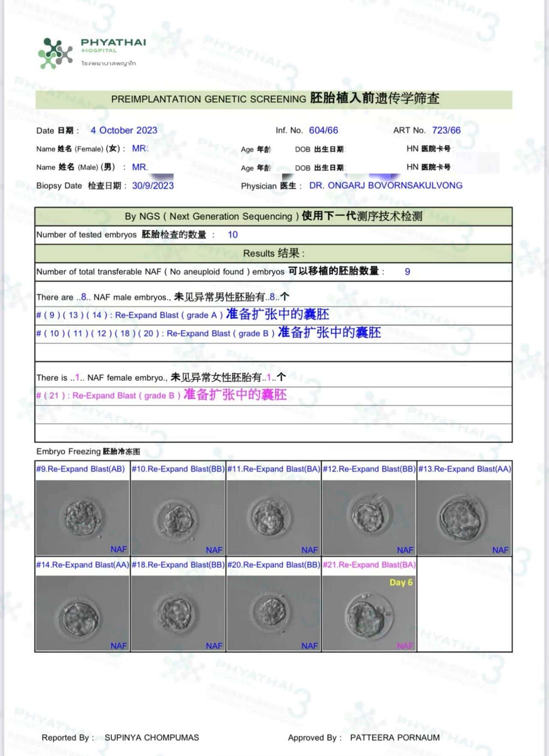Select the ART No. value 723/66

coord(446,130)
